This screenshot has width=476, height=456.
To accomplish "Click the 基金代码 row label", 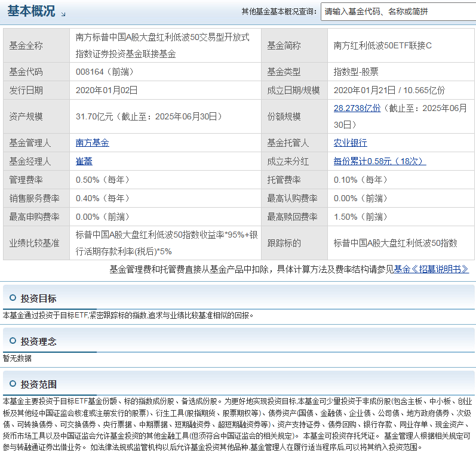I will coord(26,72).
